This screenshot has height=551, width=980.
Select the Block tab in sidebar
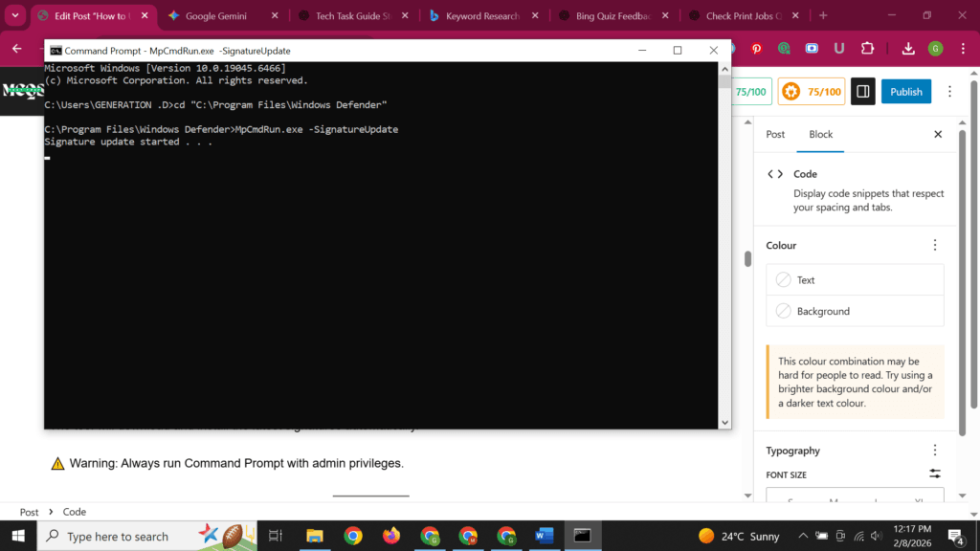820,135
